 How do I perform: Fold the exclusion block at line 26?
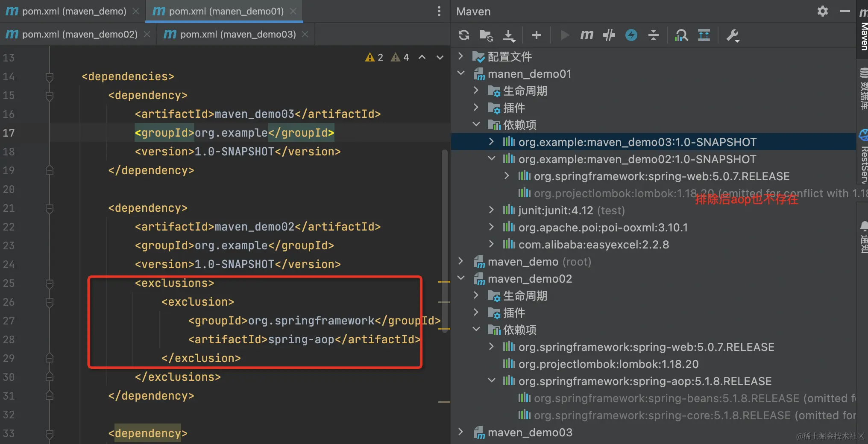tap(50, 302)
